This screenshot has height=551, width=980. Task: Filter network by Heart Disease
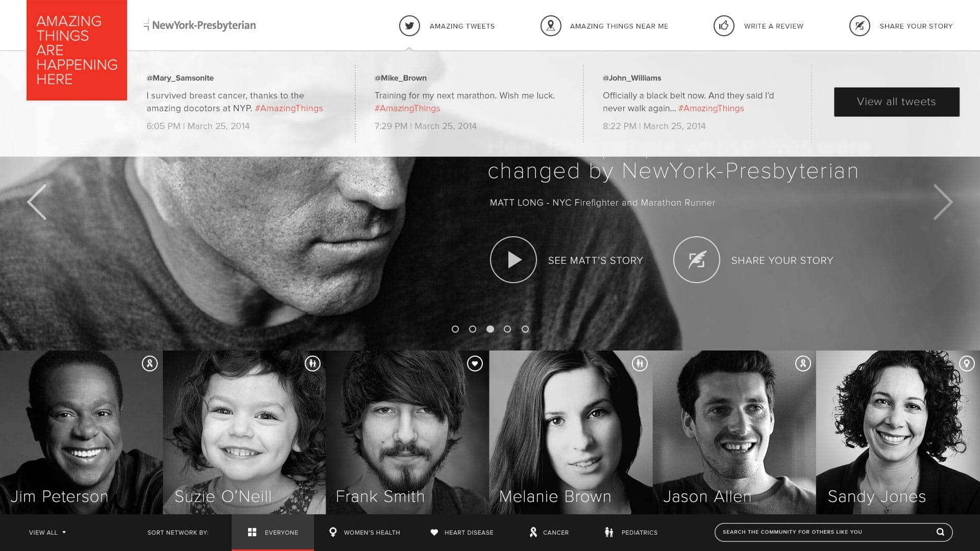(462, 532)
